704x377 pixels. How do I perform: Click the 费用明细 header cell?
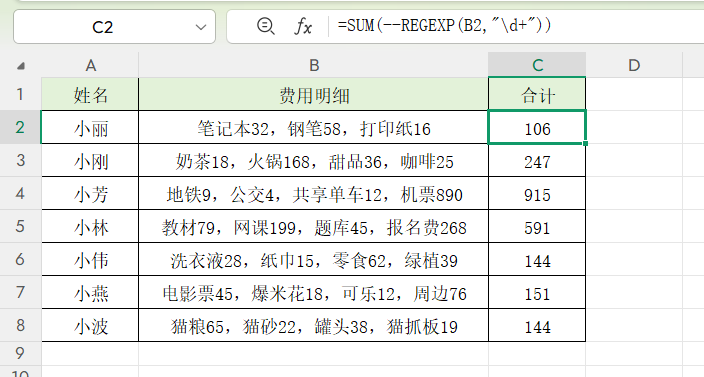313,94
